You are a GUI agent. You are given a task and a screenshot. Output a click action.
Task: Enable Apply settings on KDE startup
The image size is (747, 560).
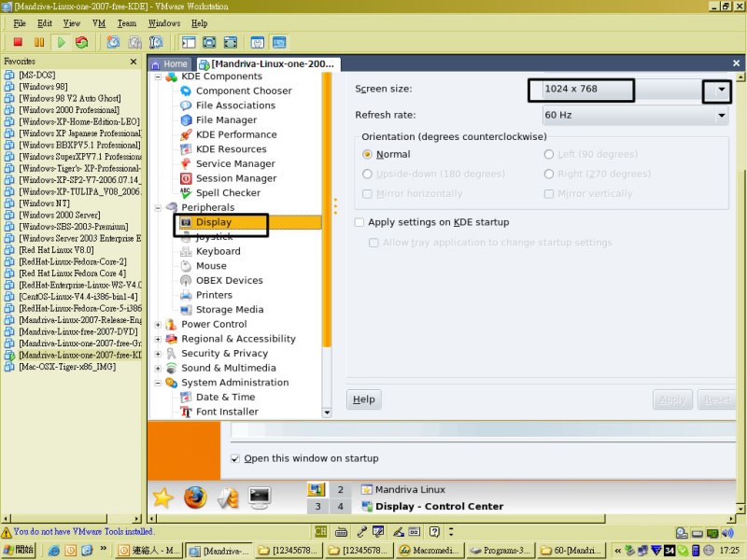click(x=359, y=222)
